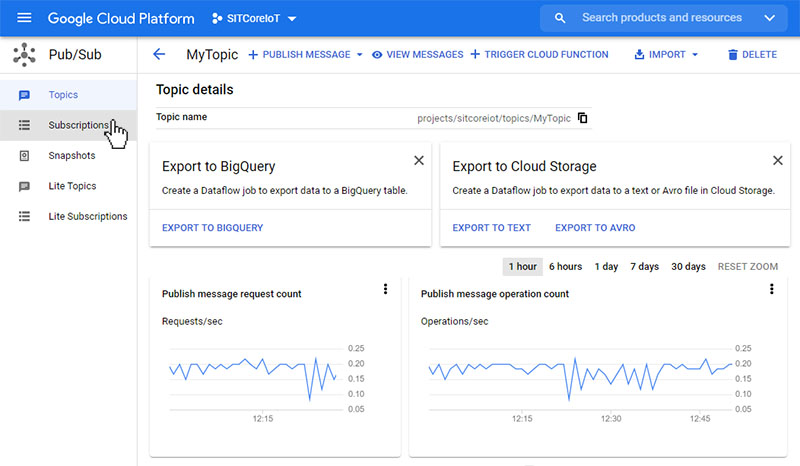
Task: Click the Lite Subscriptions list icon
Action: coord(24,216)
